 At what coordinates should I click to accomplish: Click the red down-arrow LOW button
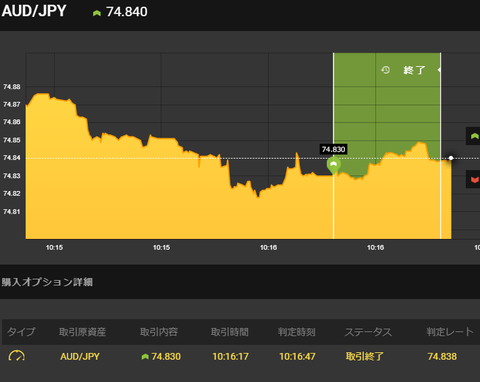point(473,180)
